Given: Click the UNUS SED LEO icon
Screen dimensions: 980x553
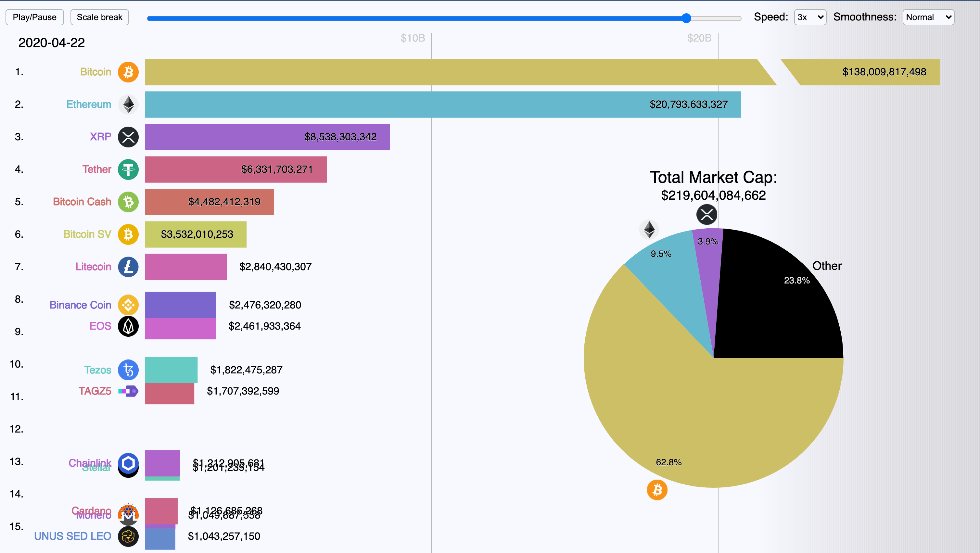Looking at the screenshot, I should [x=128, y=536].
